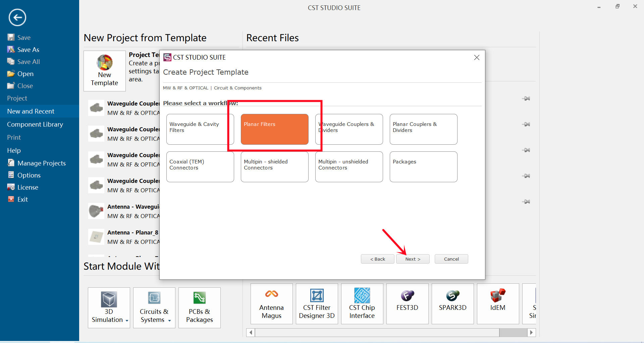
Task: Open New and Recent menu item
Action: (40, 111)
